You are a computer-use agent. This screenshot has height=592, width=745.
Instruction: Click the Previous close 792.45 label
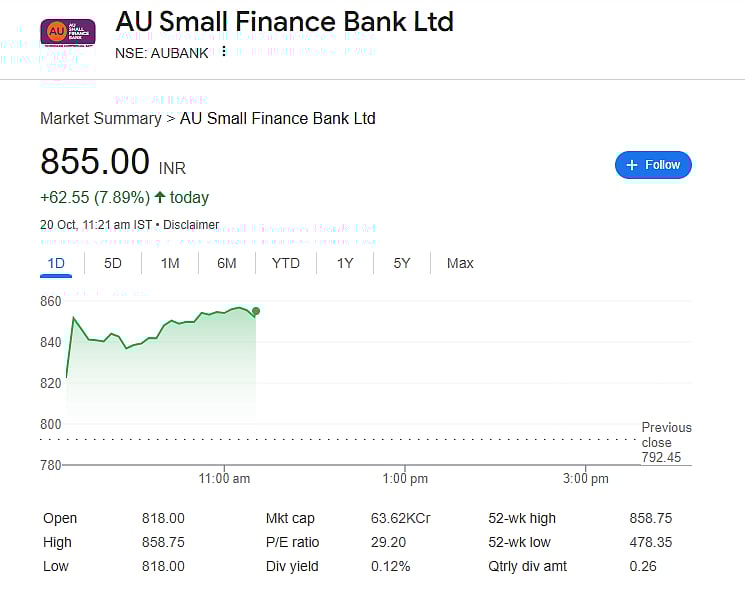666,442
